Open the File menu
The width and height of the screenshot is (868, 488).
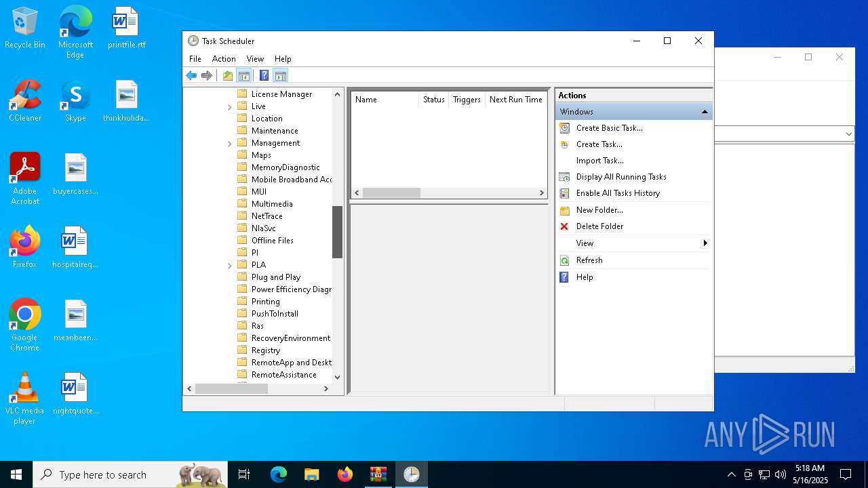coord(195,59)
